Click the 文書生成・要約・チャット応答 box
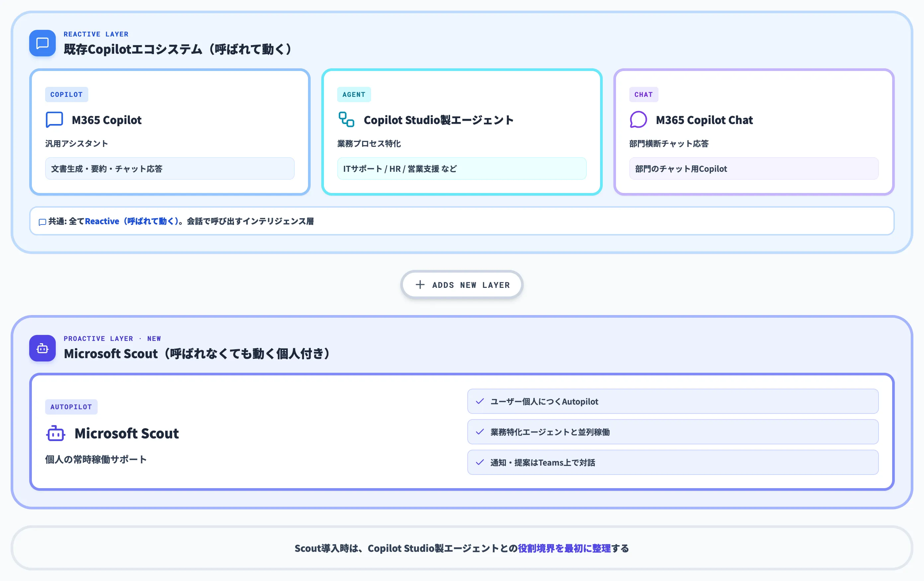 [170, 168]
